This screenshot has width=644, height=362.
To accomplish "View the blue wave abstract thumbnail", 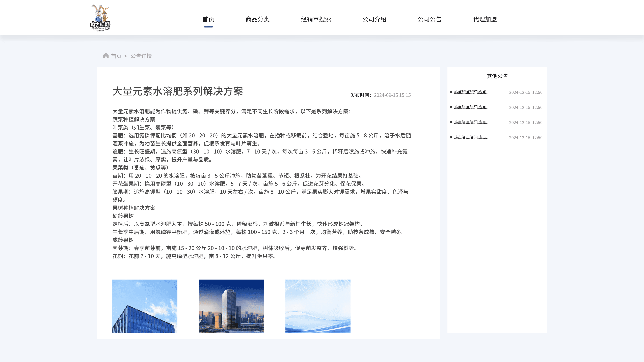I will click(x=318, y=306).
